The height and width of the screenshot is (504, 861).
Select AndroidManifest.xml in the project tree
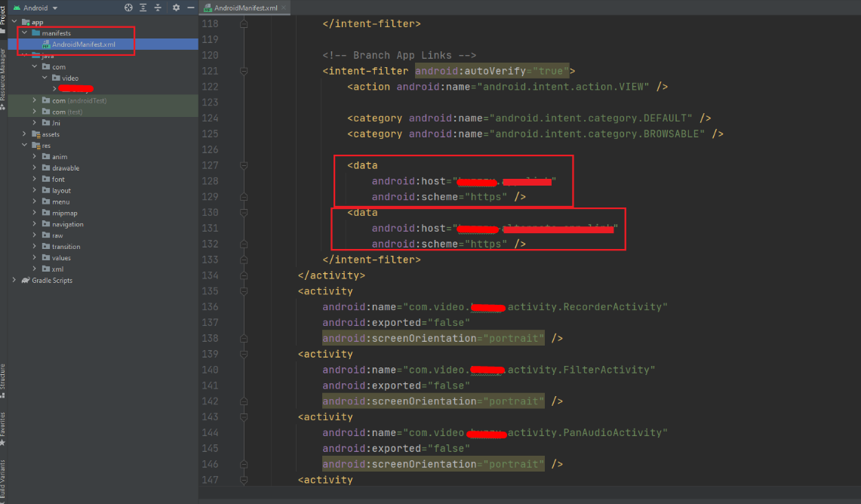(83, 45)
